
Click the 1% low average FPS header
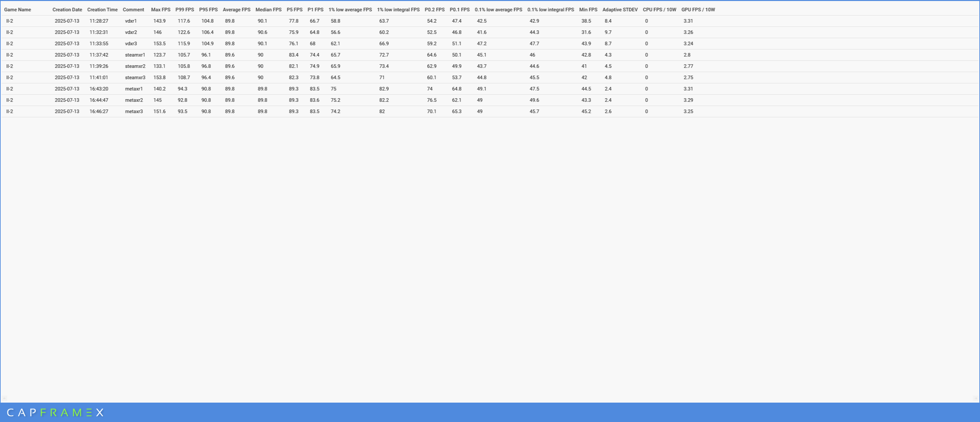(350, 9)
